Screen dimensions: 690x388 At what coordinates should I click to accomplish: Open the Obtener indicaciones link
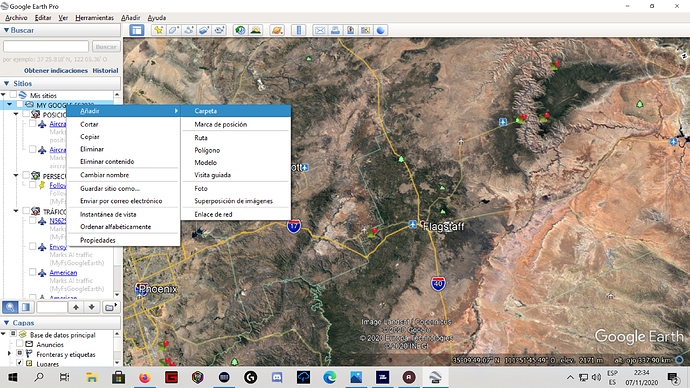tap(56, 70)
